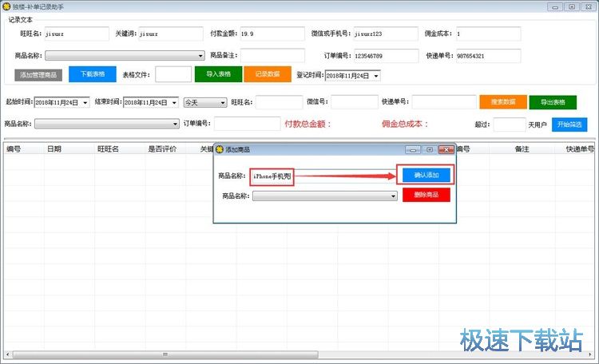
Task: Click the blue 开始筛选 button
Action: point(569,125)
